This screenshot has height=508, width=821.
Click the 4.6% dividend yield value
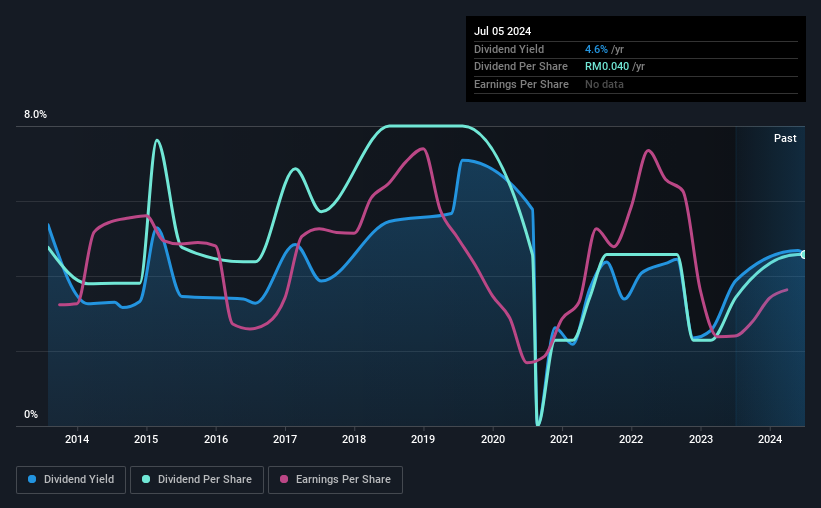coord(596,49)
